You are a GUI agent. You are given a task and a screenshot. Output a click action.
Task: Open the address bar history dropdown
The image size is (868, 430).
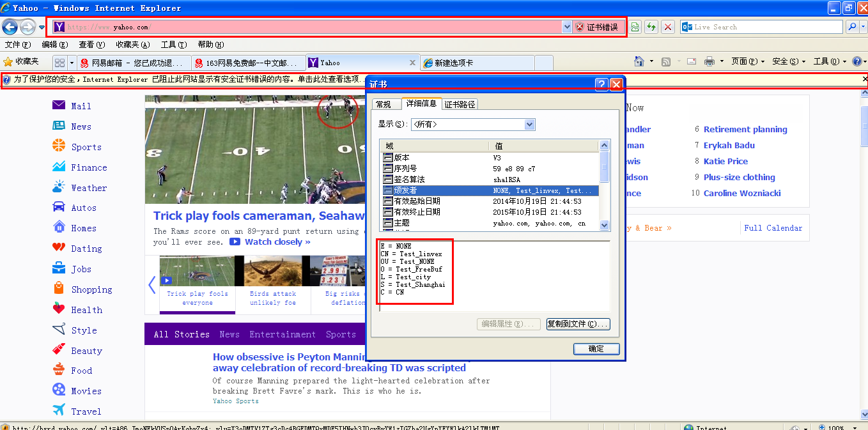point(566,27)
